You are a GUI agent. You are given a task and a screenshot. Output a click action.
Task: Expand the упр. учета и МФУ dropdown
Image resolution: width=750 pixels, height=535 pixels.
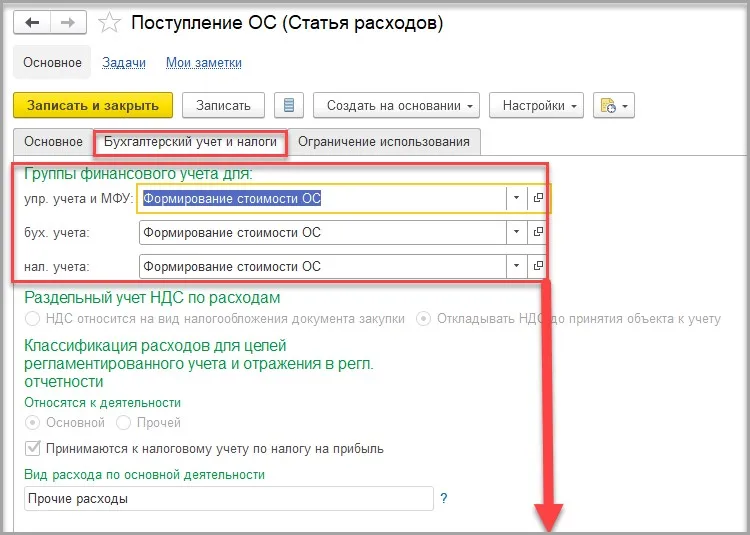coord(516,199)
